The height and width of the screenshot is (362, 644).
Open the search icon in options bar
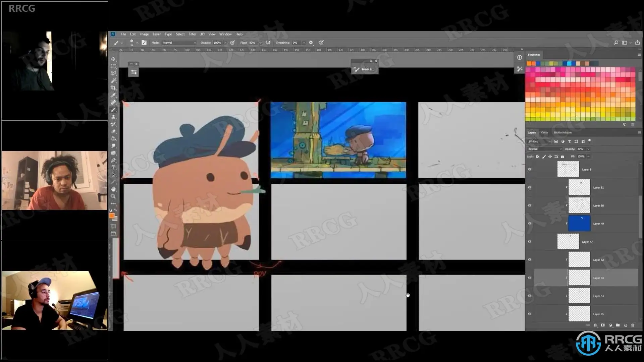[616, 43]
